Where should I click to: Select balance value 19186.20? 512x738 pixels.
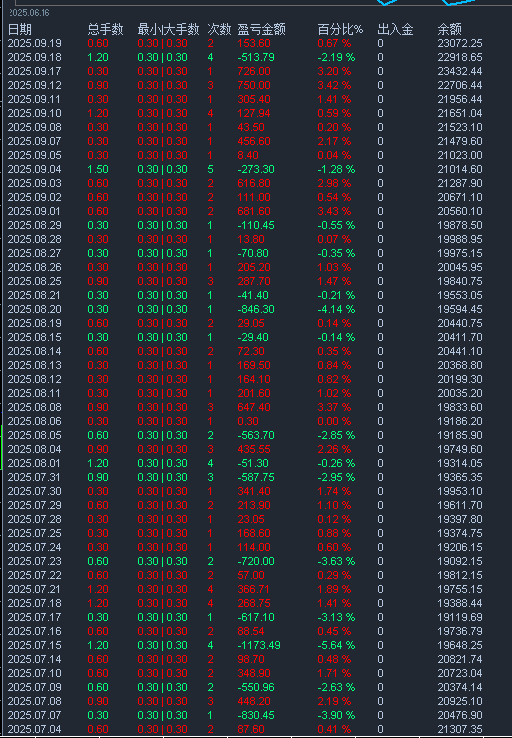460,421
